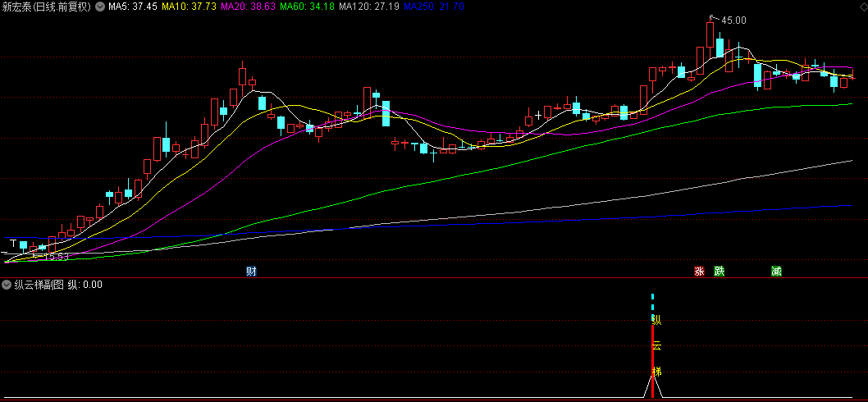
Task: Select the MA250: 21.70 label
Action: point(433,7)
